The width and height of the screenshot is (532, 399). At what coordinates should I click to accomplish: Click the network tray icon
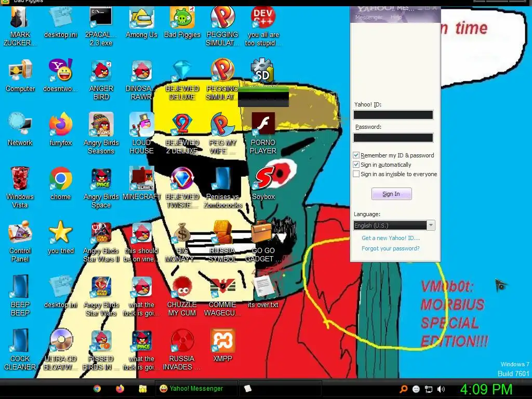(429, 390)
